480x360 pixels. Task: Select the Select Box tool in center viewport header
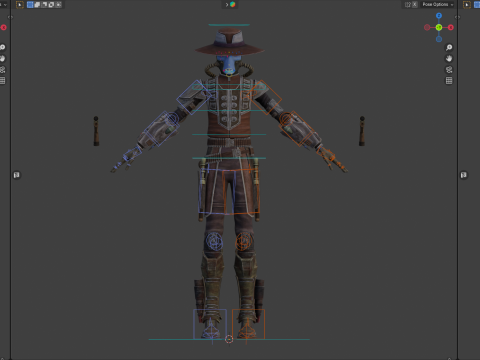20,5
